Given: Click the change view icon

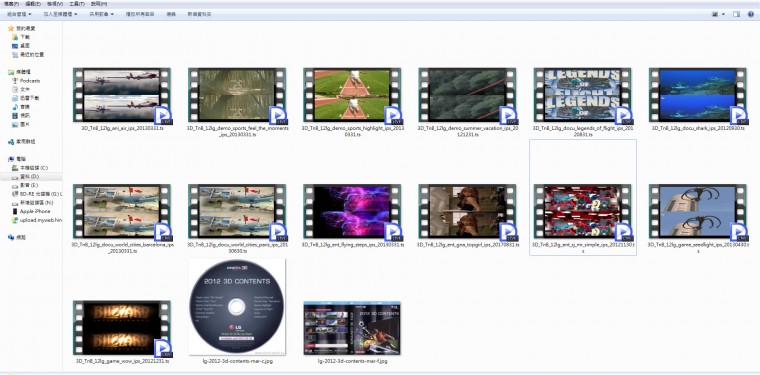Looking at the screenshot, I should pos(715,14).
